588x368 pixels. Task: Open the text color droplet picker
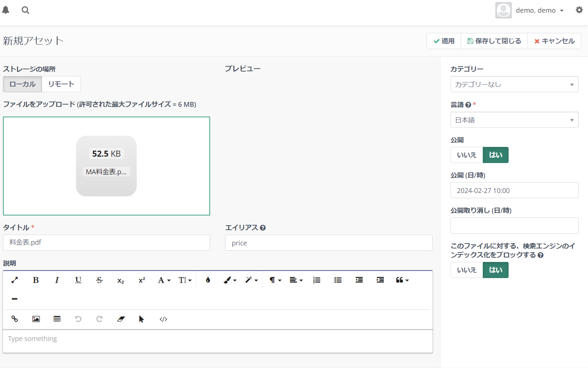pyautogui.click(x=208, y=280)
